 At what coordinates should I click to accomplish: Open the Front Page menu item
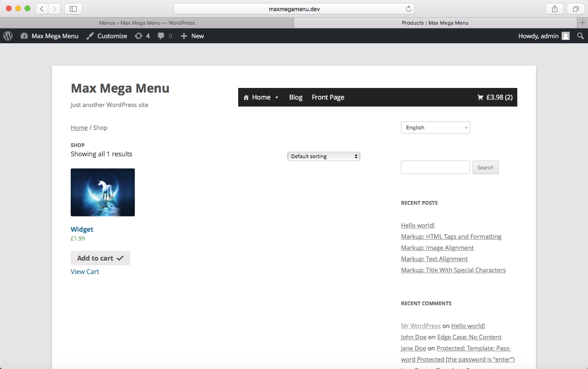pos(328,97)
